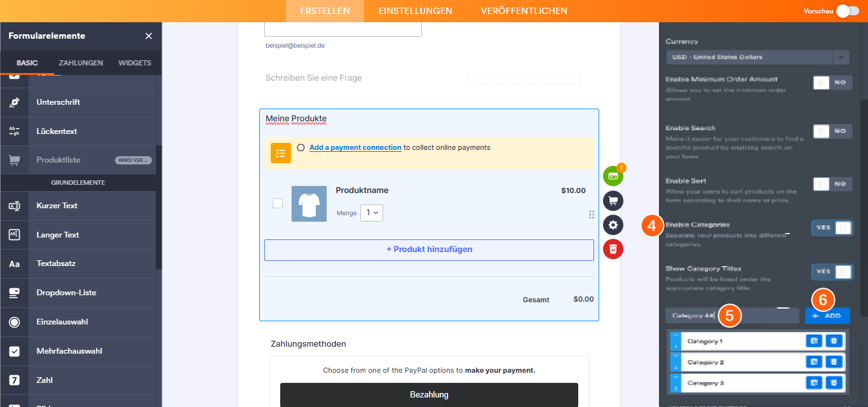Add the Kurzer Text element

78,206
